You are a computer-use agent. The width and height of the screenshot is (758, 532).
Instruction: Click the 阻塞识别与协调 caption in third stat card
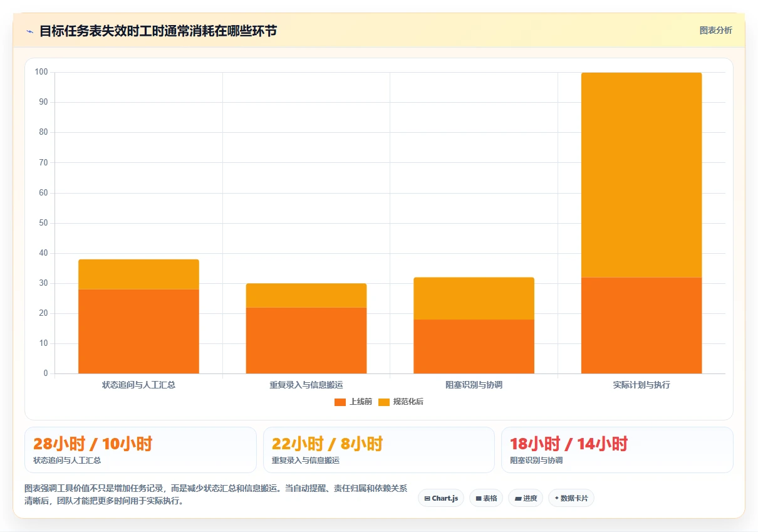(536, 461)
